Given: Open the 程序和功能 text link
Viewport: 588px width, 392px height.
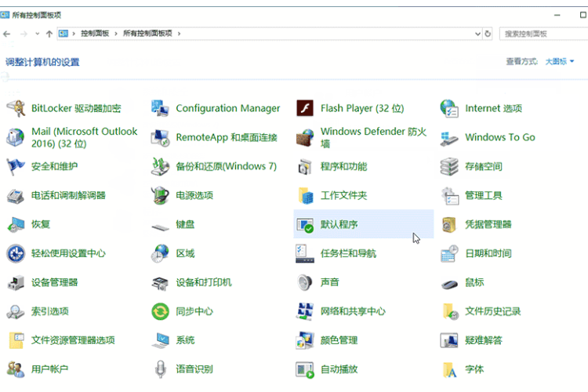Looking at the screenshot, I should click(344, 166).
